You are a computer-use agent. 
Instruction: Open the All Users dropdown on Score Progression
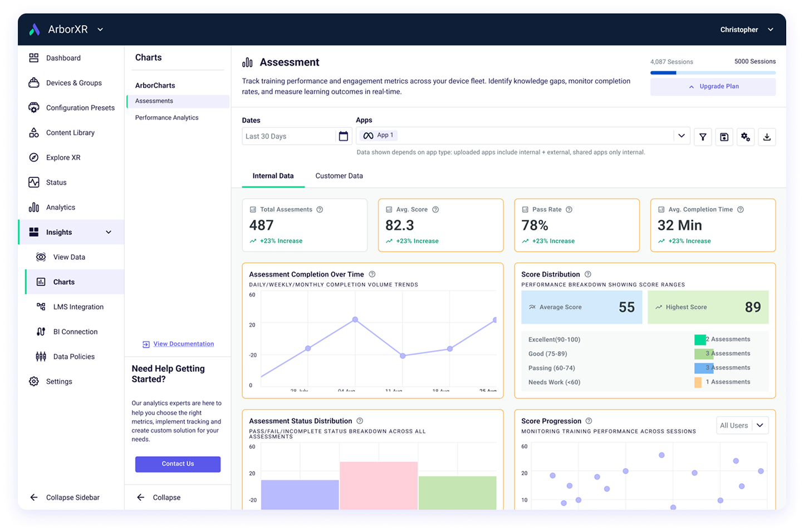(742, 425)
